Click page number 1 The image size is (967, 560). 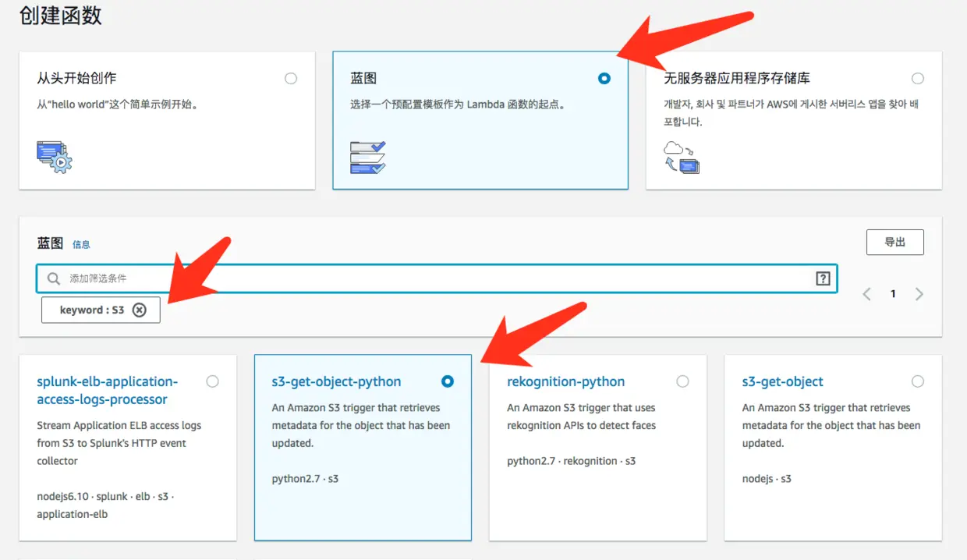click(893, 294)
